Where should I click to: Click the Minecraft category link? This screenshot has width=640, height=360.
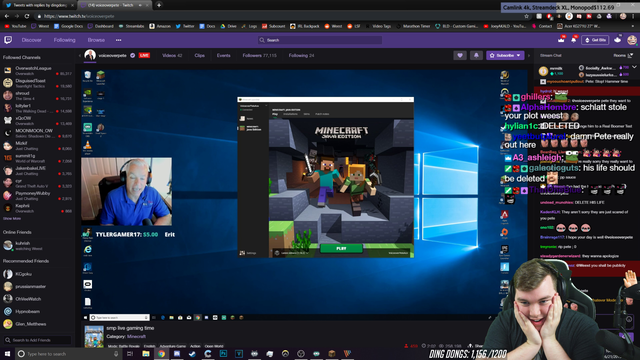pos(136,337)
